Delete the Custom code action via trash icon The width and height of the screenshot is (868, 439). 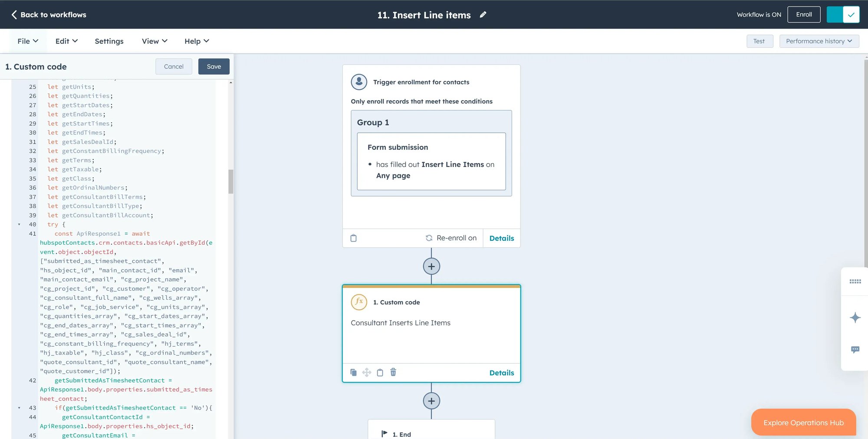point(393,372)
